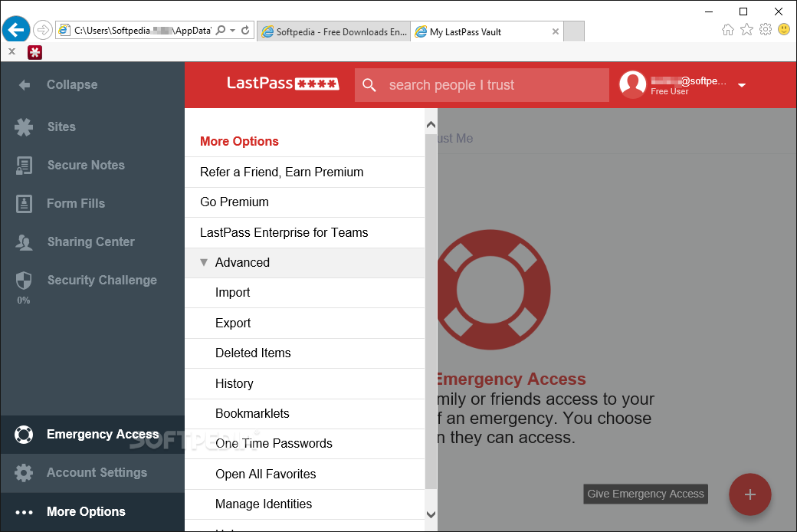Close the LastPass toolbar with the X
The height and width of the screenshot is (532, 797).
[x=11, y=51]
